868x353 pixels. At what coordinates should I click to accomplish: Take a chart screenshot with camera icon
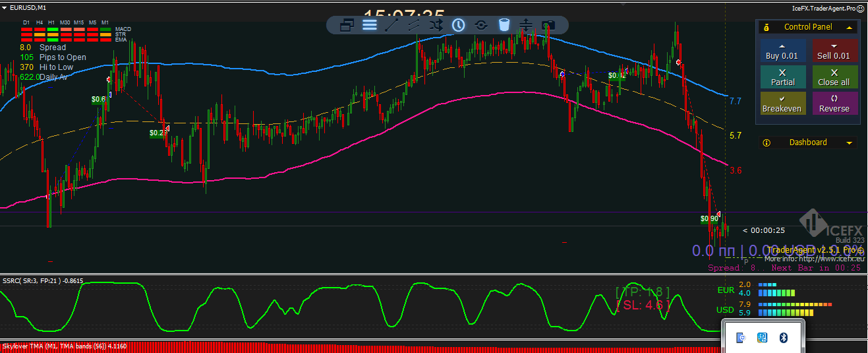pos(548,25)
